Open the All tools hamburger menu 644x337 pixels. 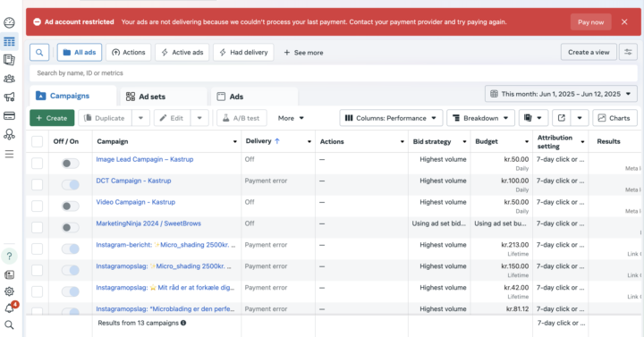[9, 154]
